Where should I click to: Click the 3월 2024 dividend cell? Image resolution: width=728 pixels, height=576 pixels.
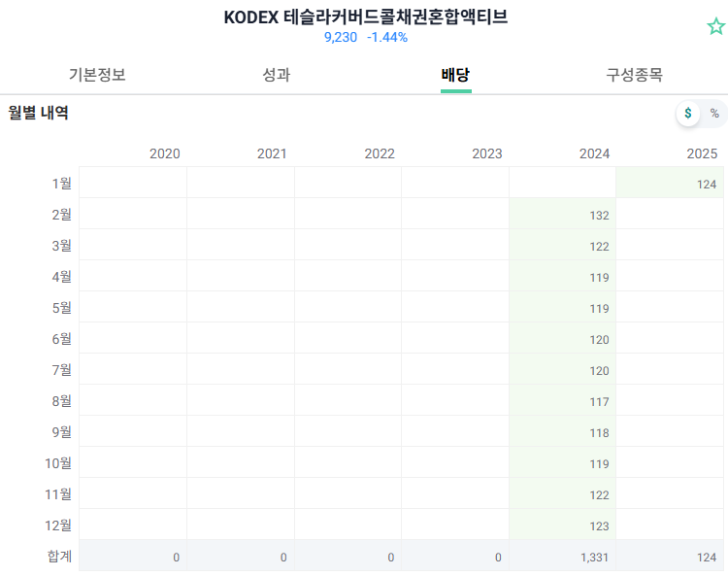coord(562,245)
